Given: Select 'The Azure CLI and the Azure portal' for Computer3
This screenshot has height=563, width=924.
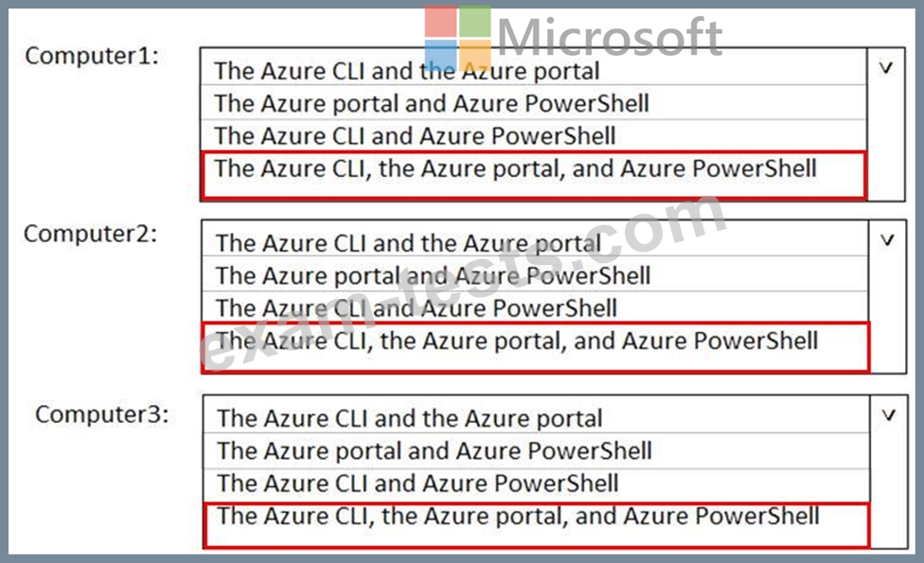Looking at the screenshot, I should click(x=409, y=418).
